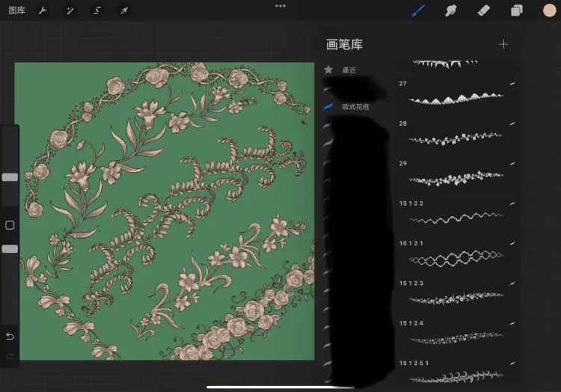Viewport: 561px width, 392px height.
Task: Choose brush 27
Action: [457, 93]
